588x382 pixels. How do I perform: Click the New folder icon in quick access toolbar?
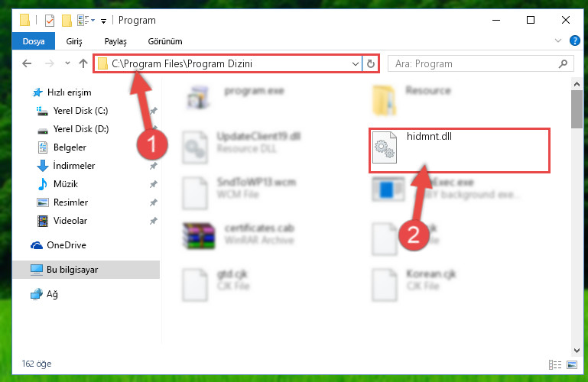click(x=67, y=20)
